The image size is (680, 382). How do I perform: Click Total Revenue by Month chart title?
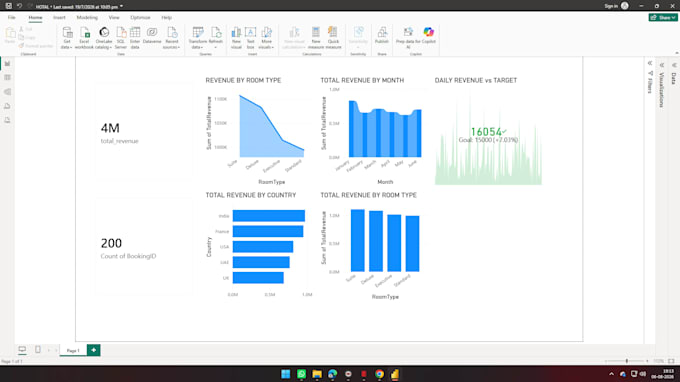pos(362,80)
